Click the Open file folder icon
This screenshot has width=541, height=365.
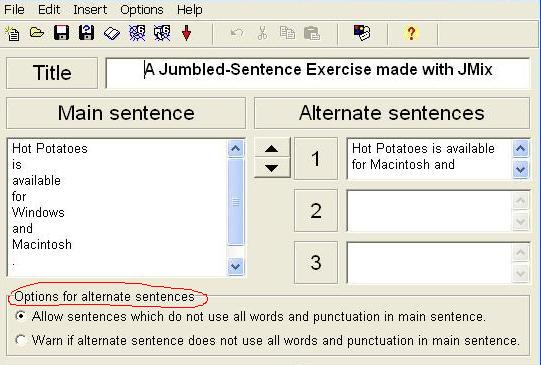pyautogui.click(x=37, y=33)
